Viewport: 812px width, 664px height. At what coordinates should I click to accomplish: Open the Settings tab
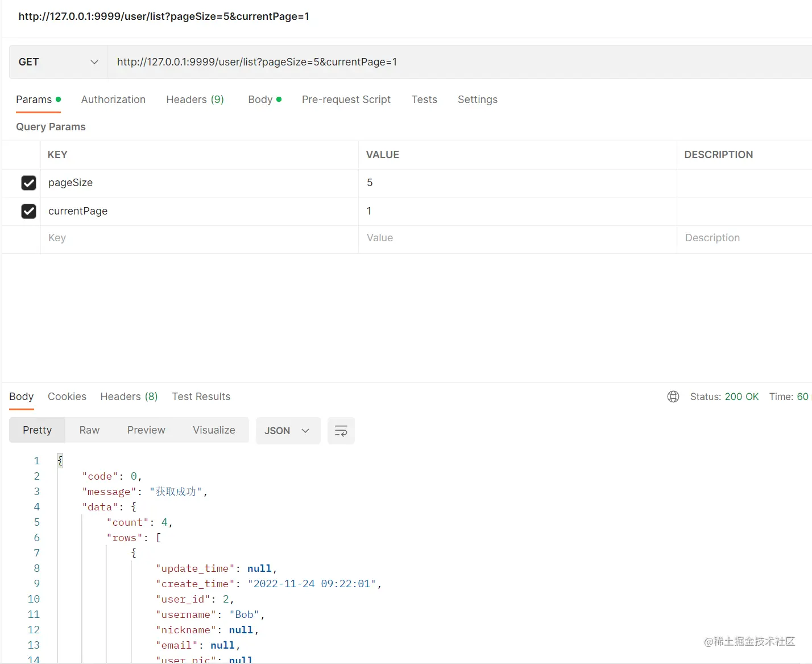pos(478,100)
